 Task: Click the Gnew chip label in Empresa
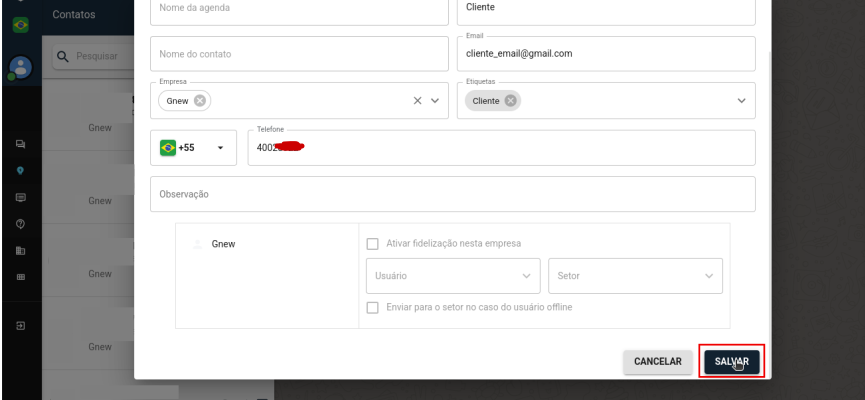pos(177,101)
